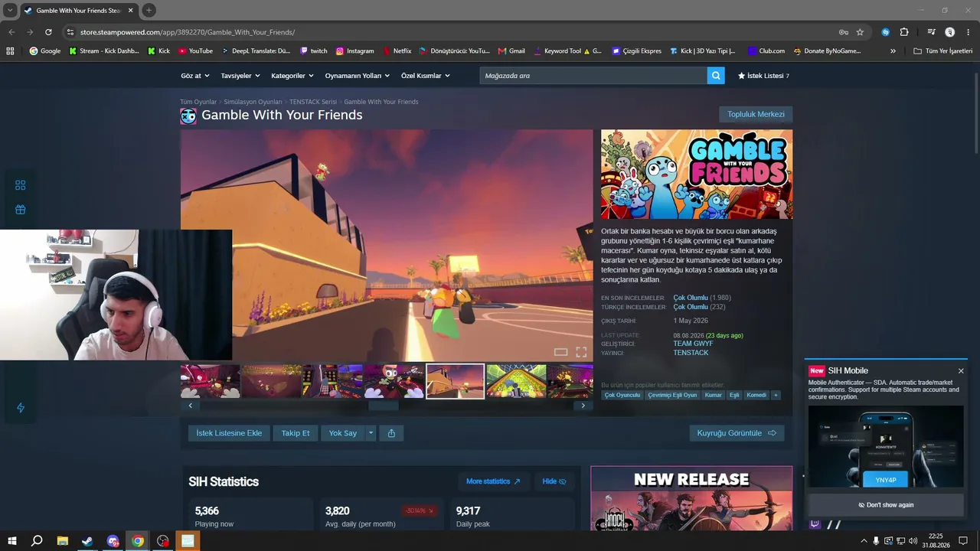Click the Komedi tag
The image size is (980, 551).
(x=756, y=395)
